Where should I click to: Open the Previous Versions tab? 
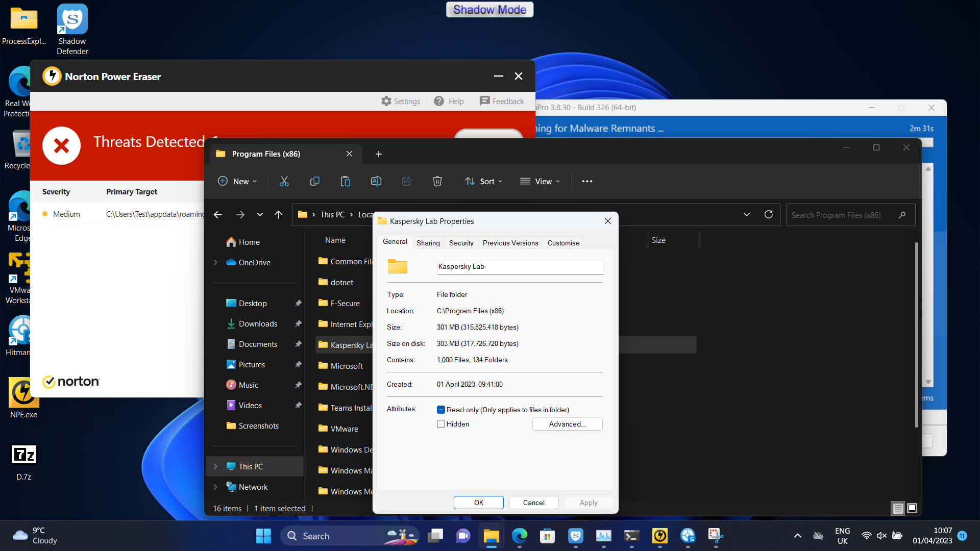510,243
